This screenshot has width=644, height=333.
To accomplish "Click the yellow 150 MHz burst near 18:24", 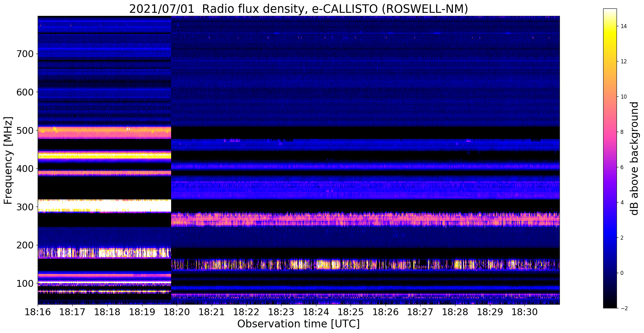I will point(327,265).
